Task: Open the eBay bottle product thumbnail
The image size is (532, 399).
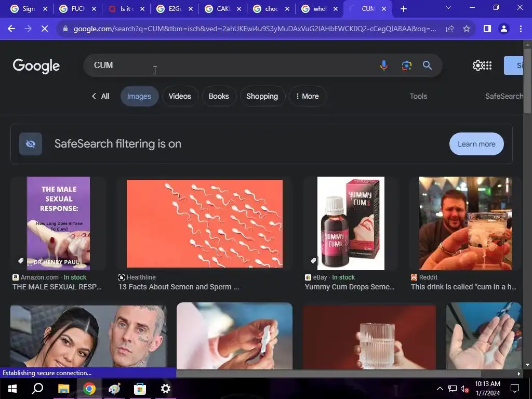Action: [351, 223]
